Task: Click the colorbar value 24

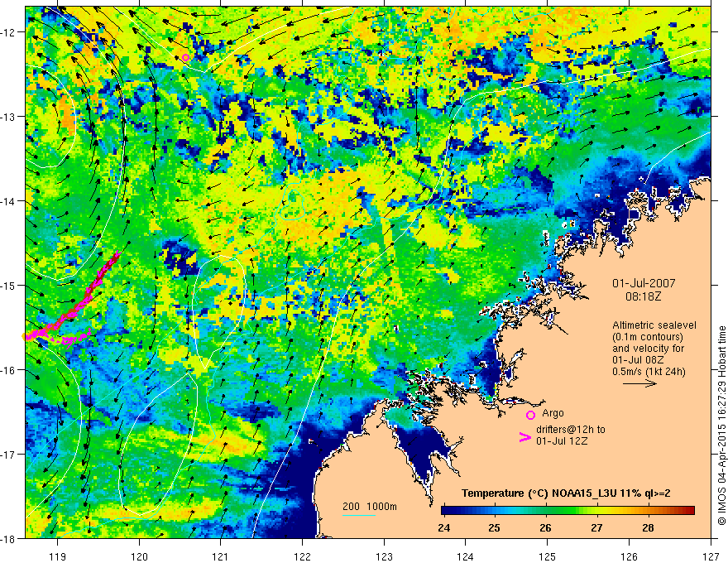Action: [x=444, y=527]
